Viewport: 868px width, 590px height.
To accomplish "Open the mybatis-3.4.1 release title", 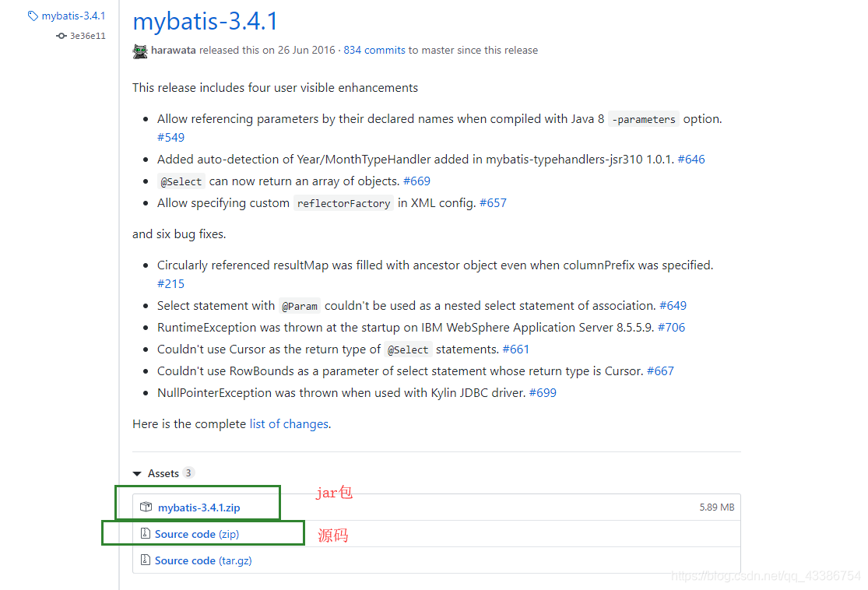I will point(206,22).
